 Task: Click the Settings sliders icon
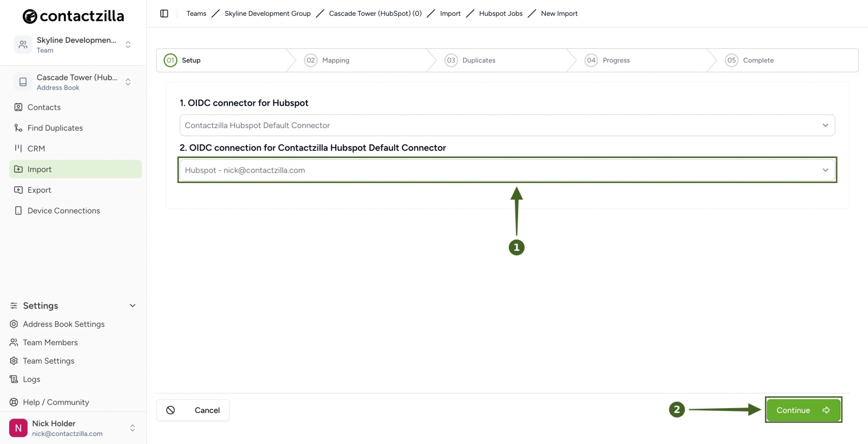coord(14,306)
